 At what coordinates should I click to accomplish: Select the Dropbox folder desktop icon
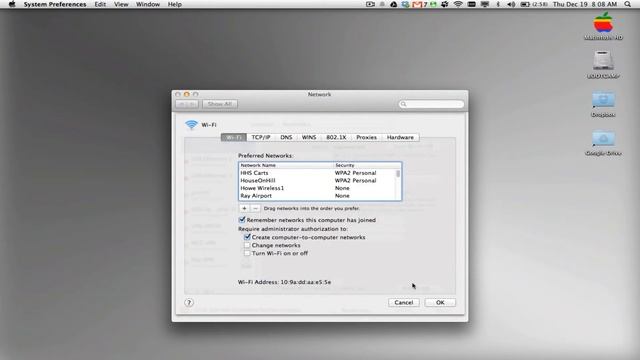coord(603,104)
